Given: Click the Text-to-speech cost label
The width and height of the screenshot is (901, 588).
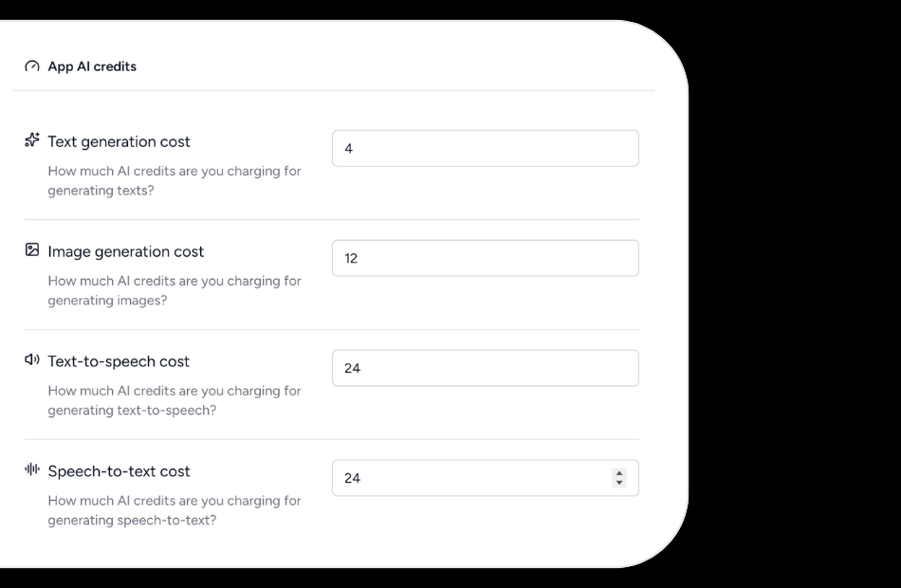Looking at the screenshot, I should click(x=118, y=361).
